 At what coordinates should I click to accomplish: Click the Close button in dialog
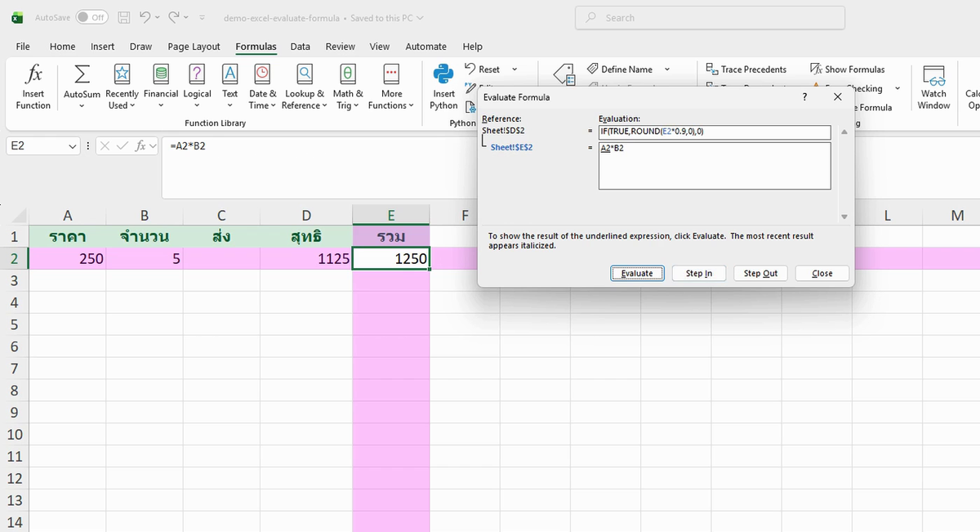(x=822, y=273)
